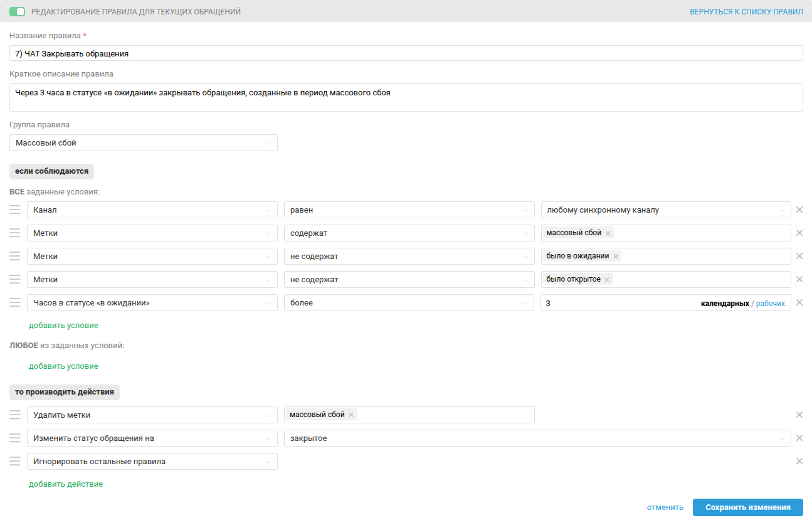
Task: Open the 'более' operator dropdown
Action: coord(408,303)
